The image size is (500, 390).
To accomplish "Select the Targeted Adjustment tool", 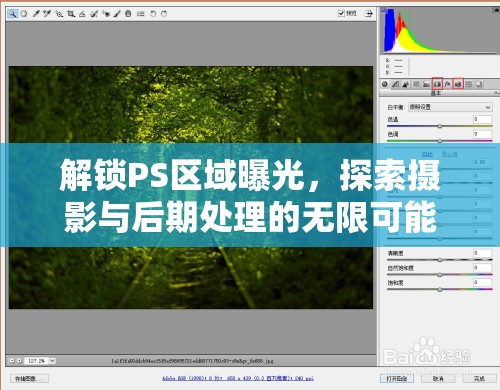I will [x=59, y=14].
